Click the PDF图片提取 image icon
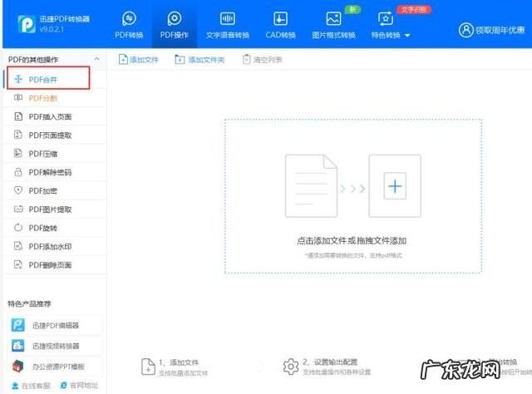This screenshot has width=532, height=394. pyautogui.click(x=18, y=209)
